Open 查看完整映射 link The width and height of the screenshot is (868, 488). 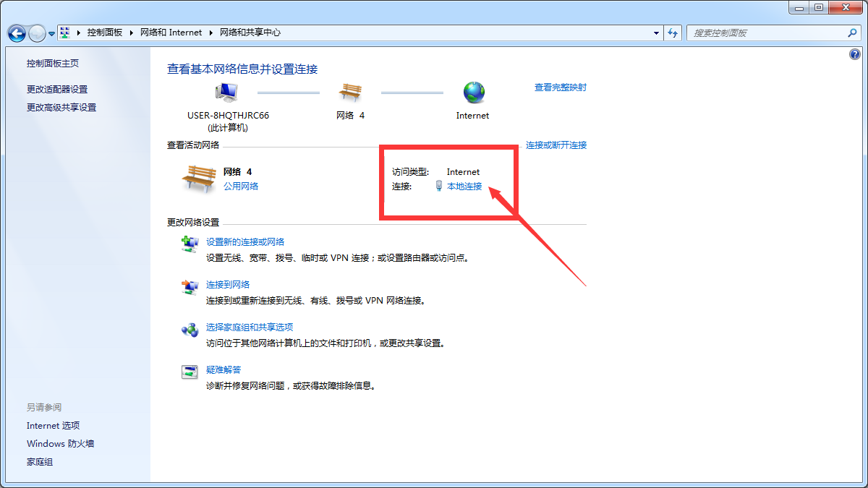561,87
